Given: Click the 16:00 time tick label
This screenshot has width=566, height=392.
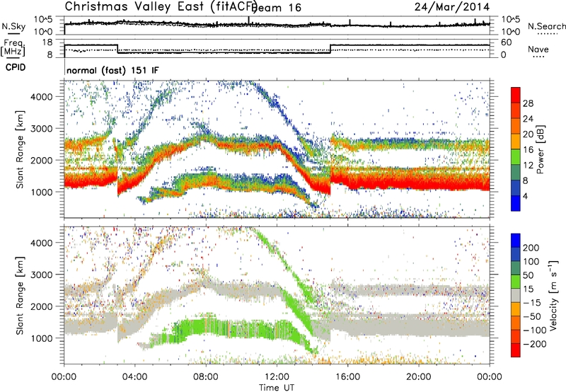Looking at the screenshot, I should click(x=347, y=377).
